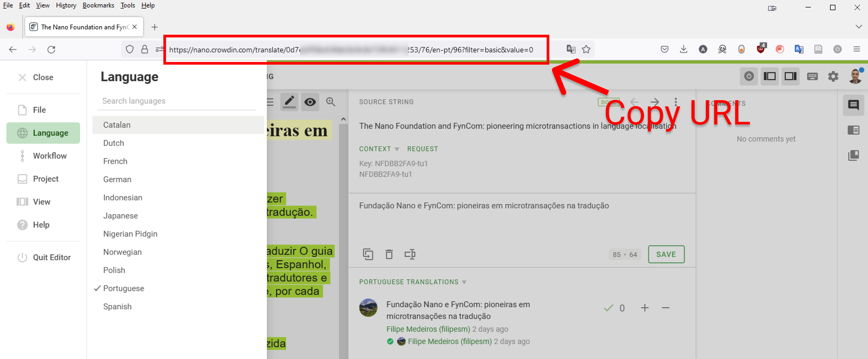Screen dimensions: 868x359
Task: Select Language in the side menu
Action: coord(43,133)
